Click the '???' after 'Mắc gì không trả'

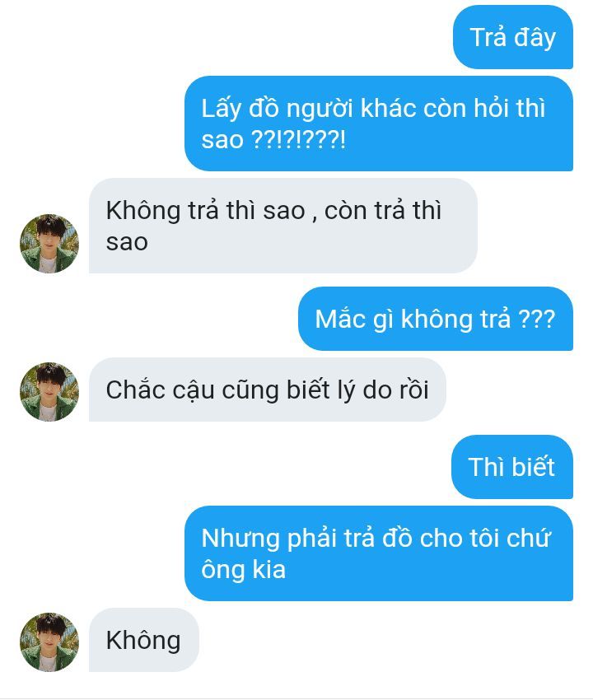(537, 319)
